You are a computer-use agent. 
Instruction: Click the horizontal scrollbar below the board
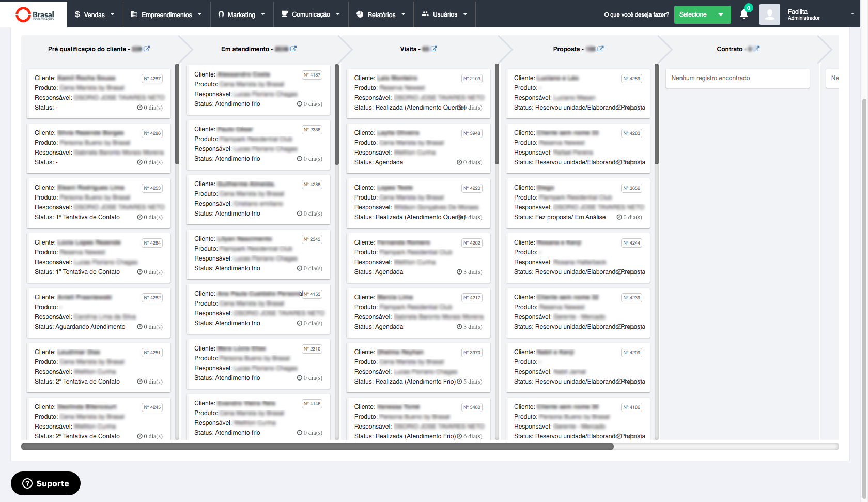317,446
